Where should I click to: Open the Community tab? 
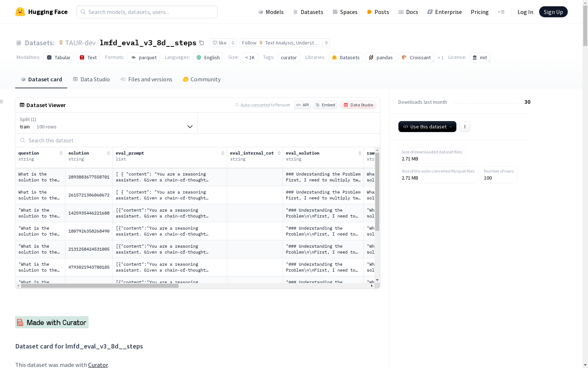[202, 79]
